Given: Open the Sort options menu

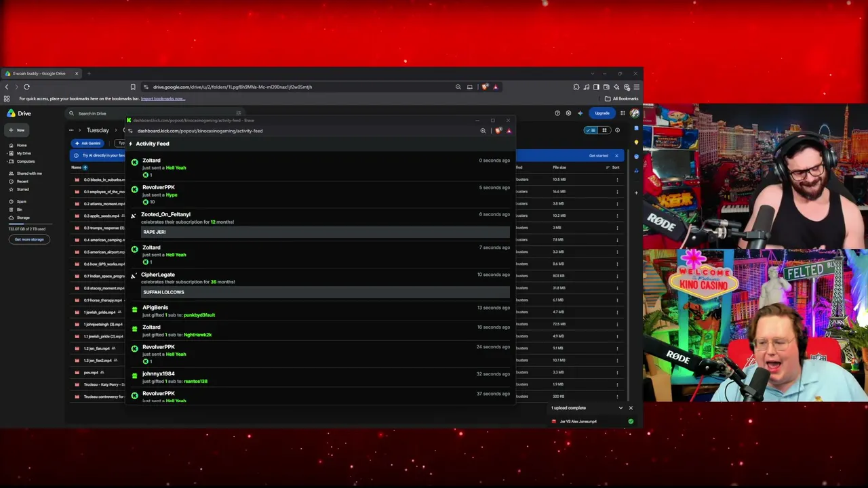Looking at the screenshot, I should tap(614, 167).
